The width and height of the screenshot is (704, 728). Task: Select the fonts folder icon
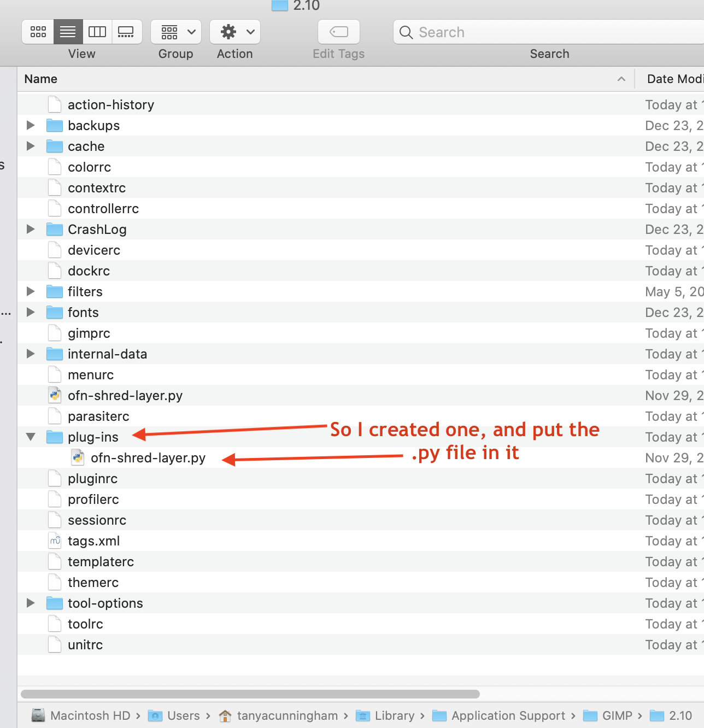click(55, 312)
